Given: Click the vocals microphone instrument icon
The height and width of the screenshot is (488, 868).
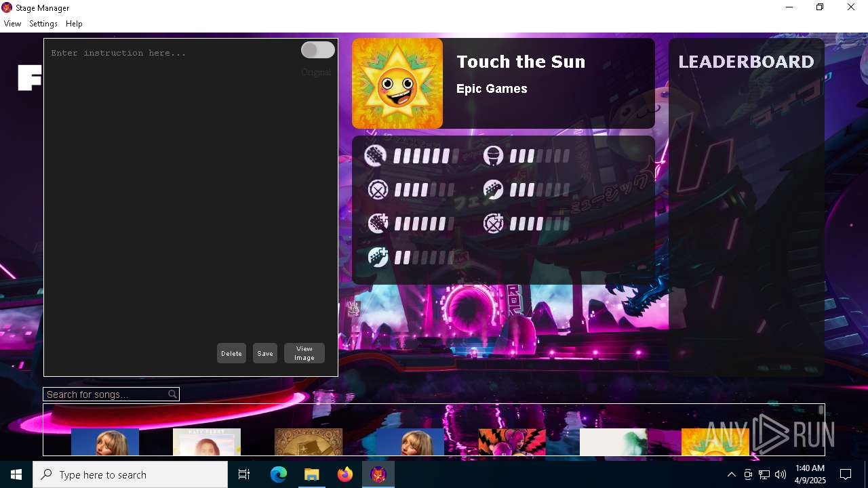Looking at the screenshot, I should pyautogui.click(x=493, y=156).
